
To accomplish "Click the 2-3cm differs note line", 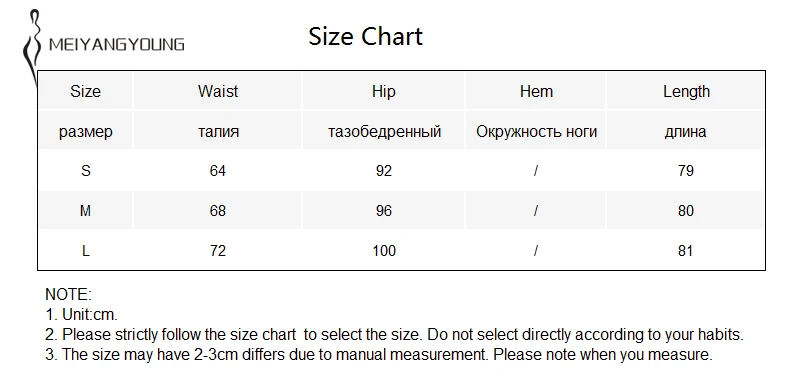I will tap(379, 355).
